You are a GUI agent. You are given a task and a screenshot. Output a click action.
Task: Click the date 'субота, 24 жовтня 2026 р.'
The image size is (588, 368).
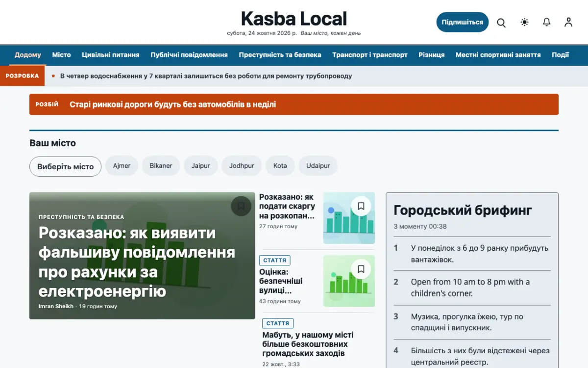262,33
